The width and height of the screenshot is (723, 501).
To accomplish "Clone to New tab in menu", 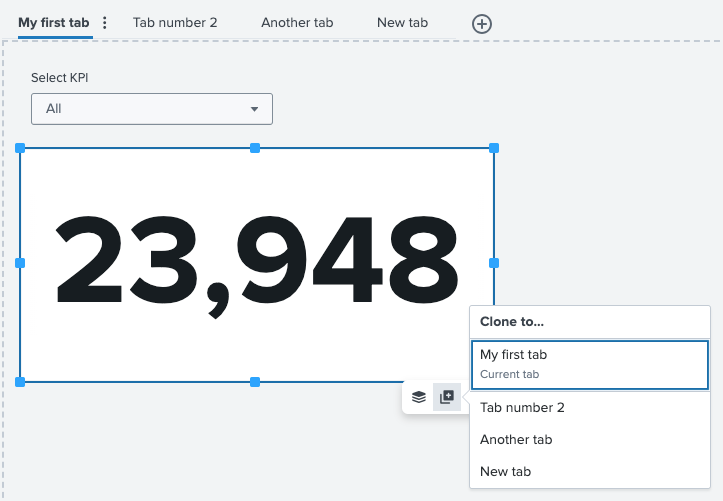I will point(590,471).
